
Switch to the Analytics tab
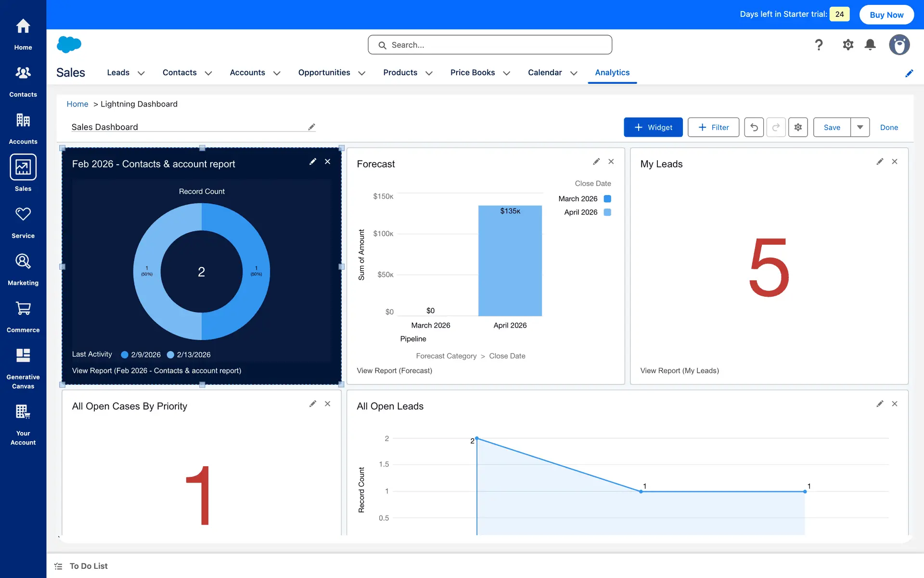[x=612, y=72]
